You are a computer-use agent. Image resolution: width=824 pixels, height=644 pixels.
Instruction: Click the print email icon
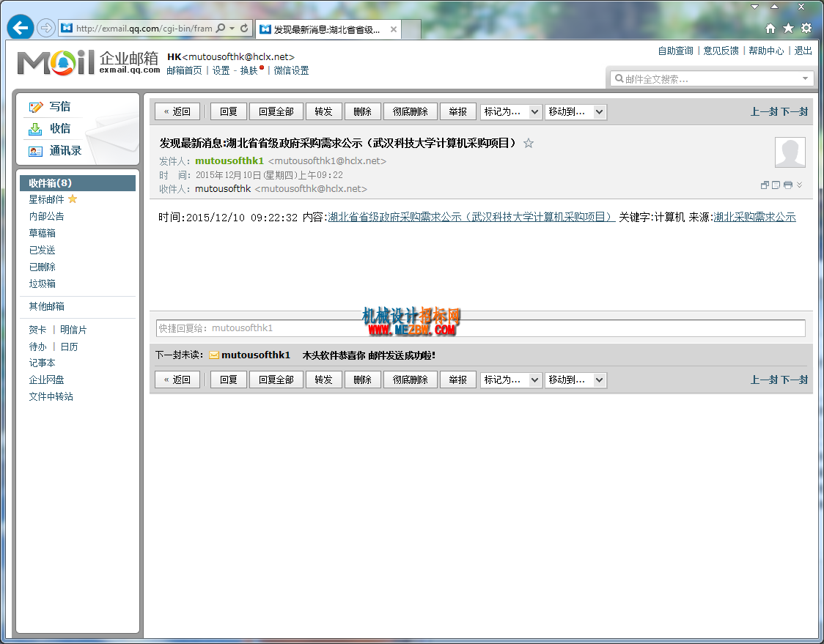pos(788,185)
